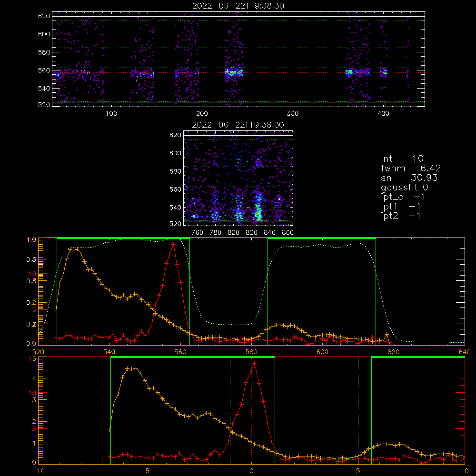Click x-axis label 860 under the middle image
The image size is (476, 476).
pyautogui.click(x=288, y=233)
